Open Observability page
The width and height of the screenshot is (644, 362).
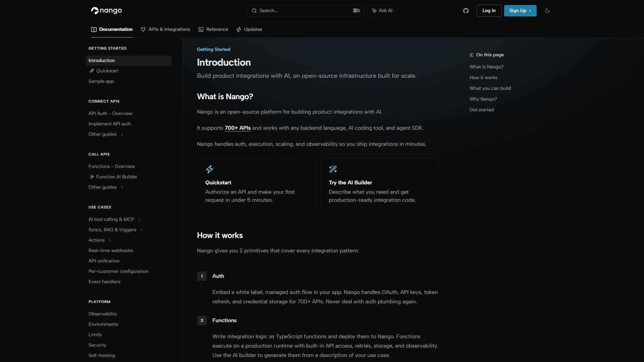tap(103, 314)
